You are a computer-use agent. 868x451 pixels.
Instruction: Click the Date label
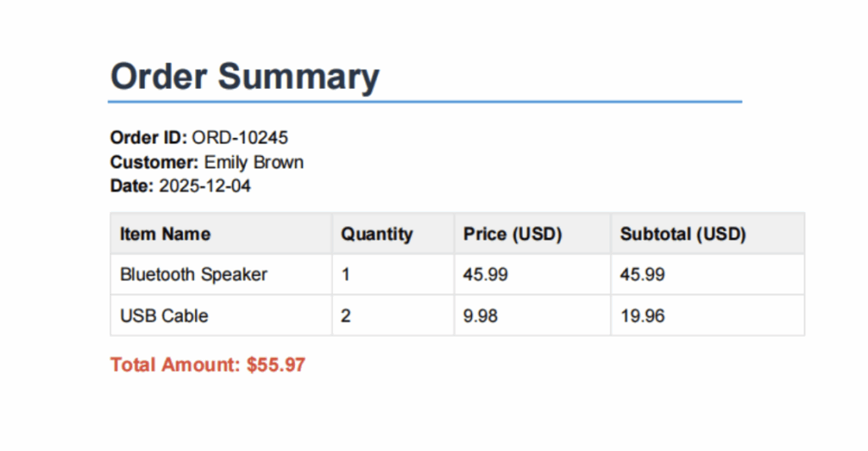click(132, 186)
